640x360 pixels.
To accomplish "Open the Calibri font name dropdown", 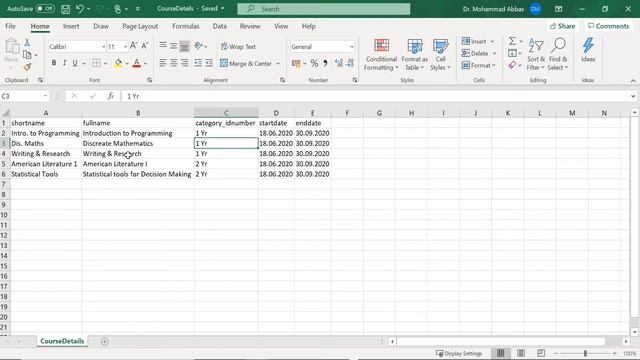I will coord(103,47).
